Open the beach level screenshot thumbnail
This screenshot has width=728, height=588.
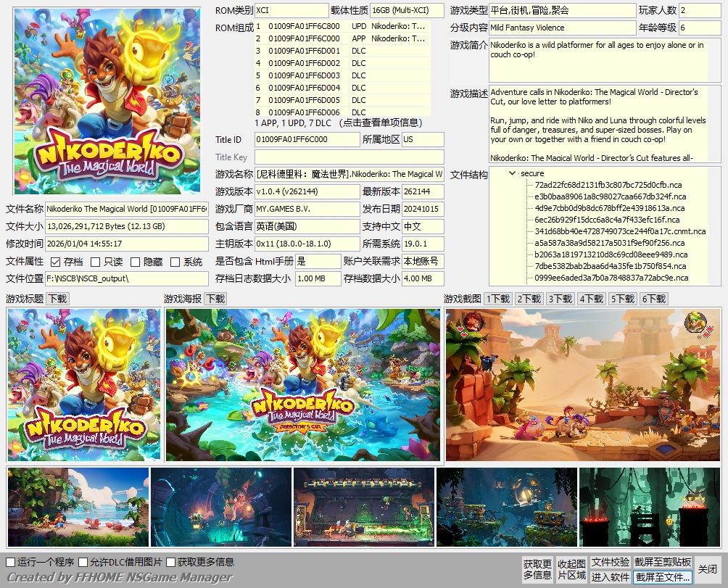78,507
